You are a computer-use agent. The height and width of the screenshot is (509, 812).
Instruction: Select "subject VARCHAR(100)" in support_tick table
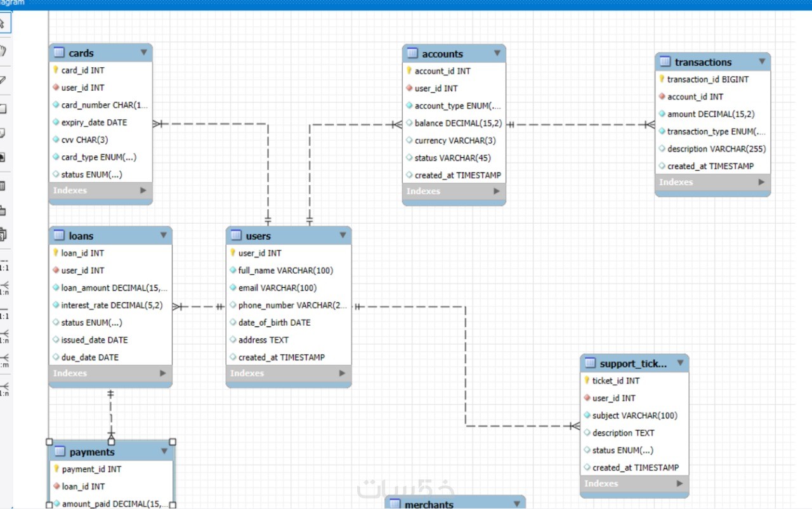pyautogui.click(x=634, y=416)
